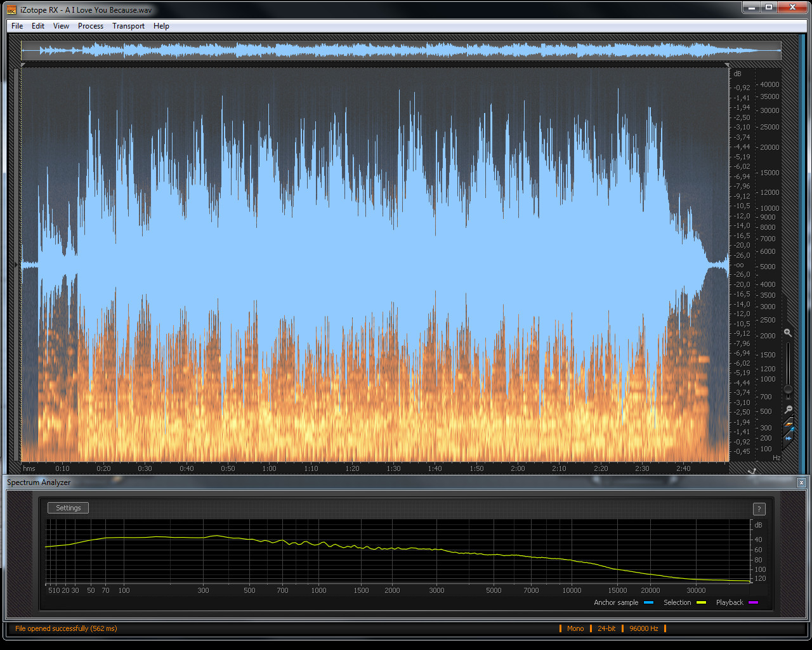Screen dimensions: 812x650
Task: Click the iZotope RX application icon
Action: coord(12,10)
